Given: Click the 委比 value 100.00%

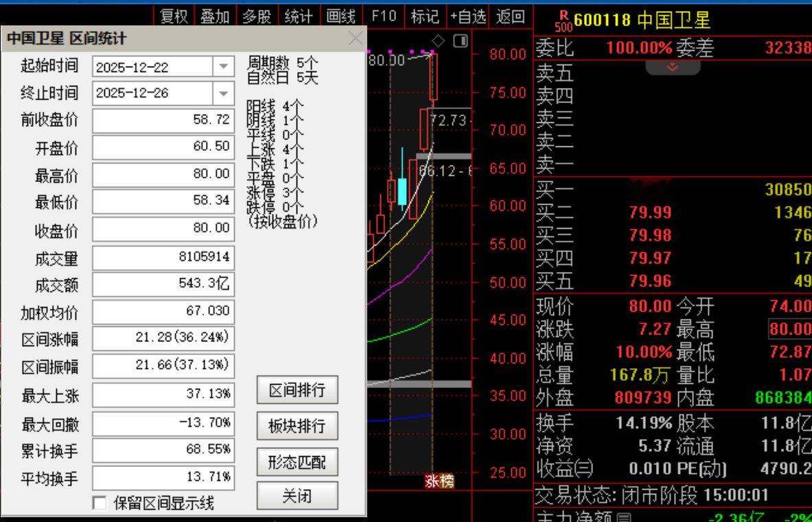Looking at the screenshot, I should tap(639, 48).
